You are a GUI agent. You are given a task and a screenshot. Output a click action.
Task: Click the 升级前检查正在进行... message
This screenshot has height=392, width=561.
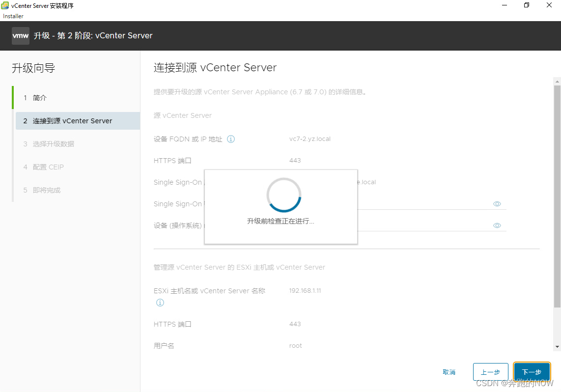point(280,221)
